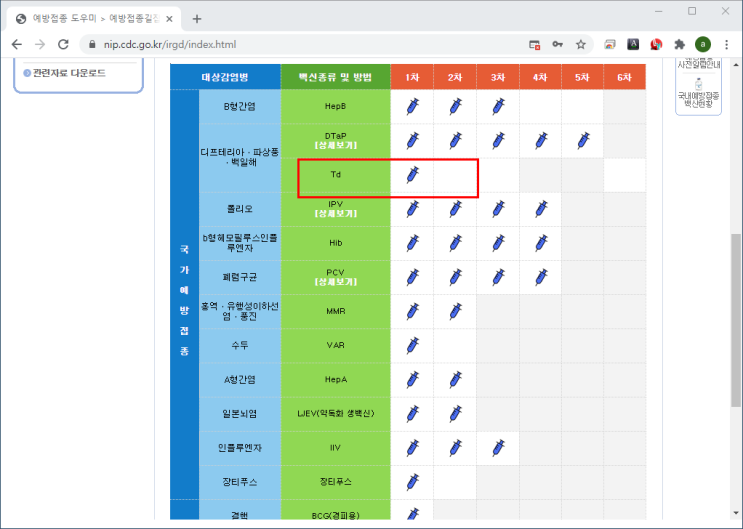Image resolution: width=743 pixels, height=529 pixels.
Task: Click the 일본뇌염 disease cell
Action: coord(240,414)
